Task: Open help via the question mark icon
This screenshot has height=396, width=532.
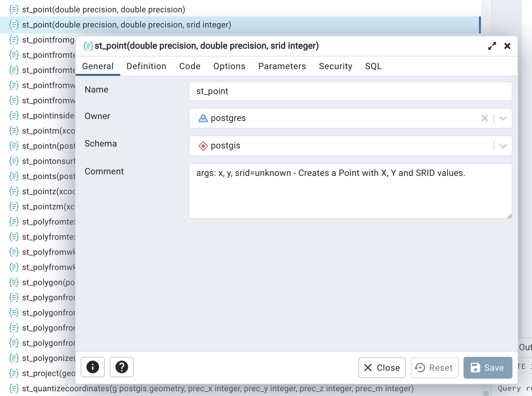Action: 121,367
